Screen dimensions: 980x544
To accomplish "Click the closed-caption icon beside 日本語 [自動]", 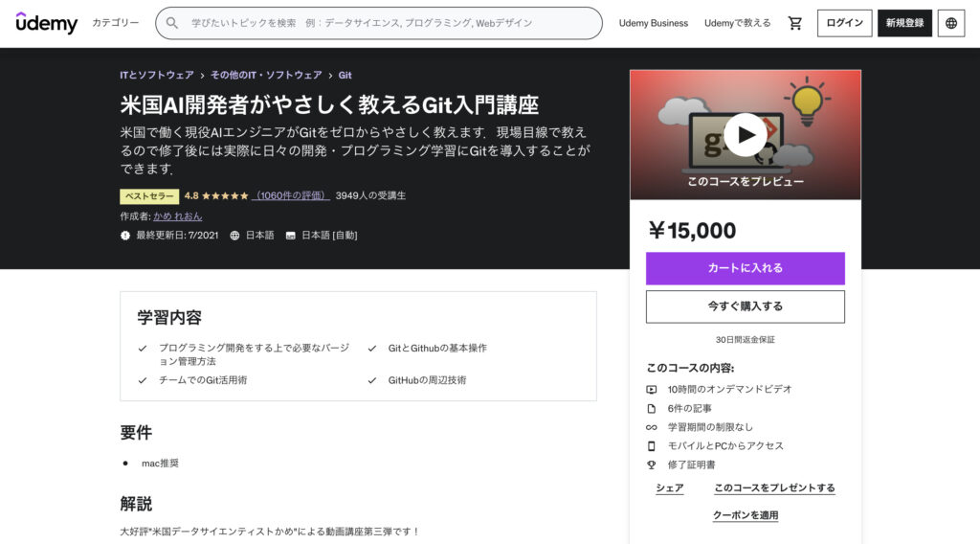I will (291, 236).
